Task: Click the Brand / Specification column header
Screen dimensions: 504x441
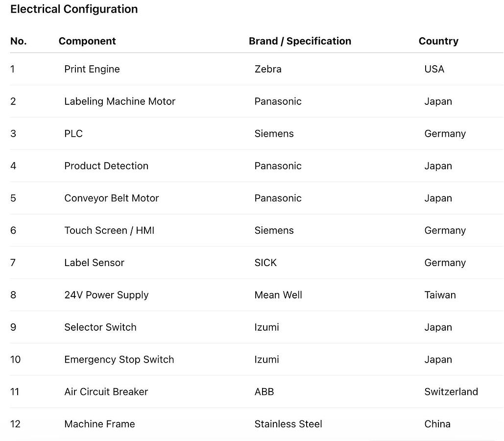Action: tap(300, 41)
